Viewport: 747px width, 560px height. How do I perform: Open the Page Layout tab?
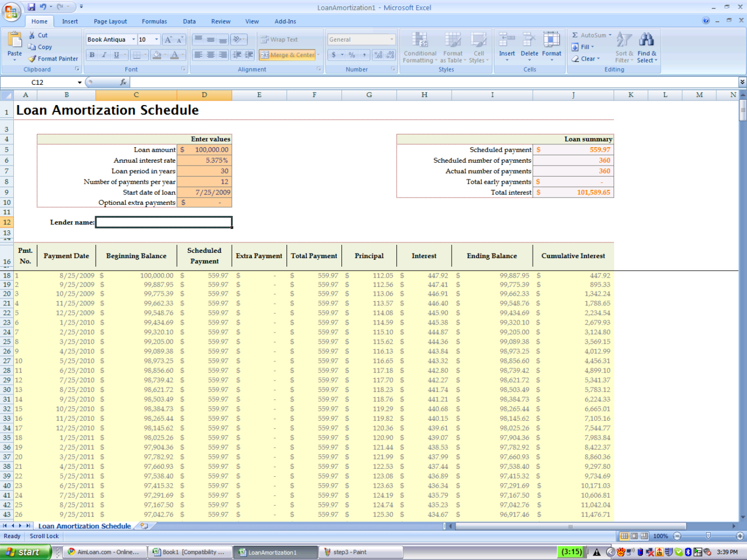click(110, 21)
